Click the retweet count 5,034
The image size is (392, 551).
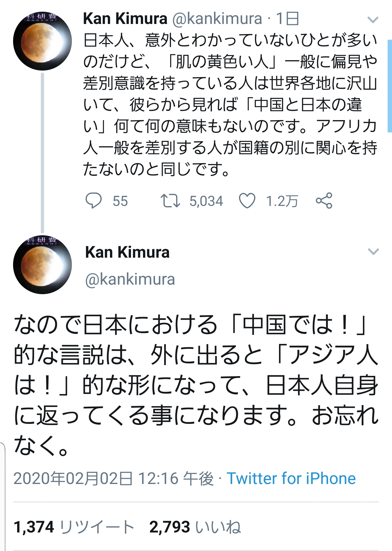pyautogui.click(x=206, y=201)
